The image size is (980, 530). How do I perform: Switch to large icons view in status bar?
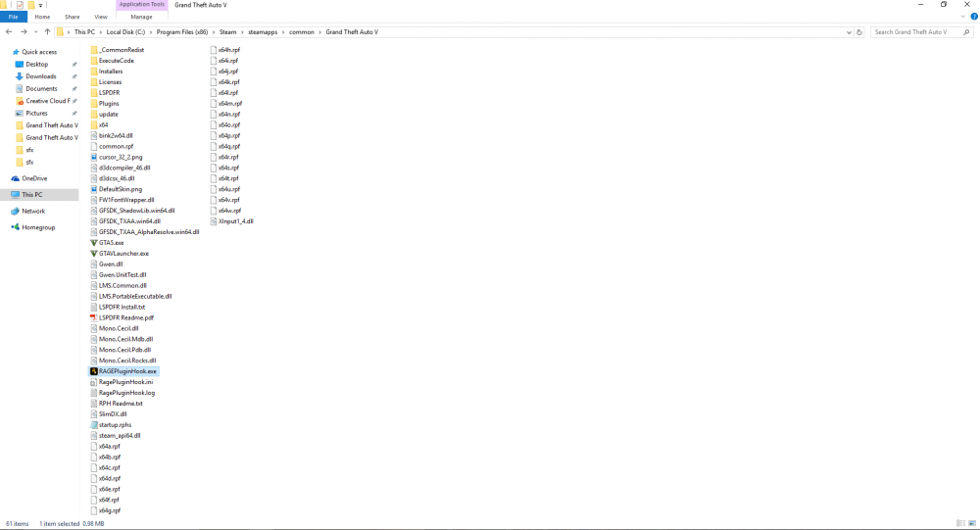(x=972, y=524)
